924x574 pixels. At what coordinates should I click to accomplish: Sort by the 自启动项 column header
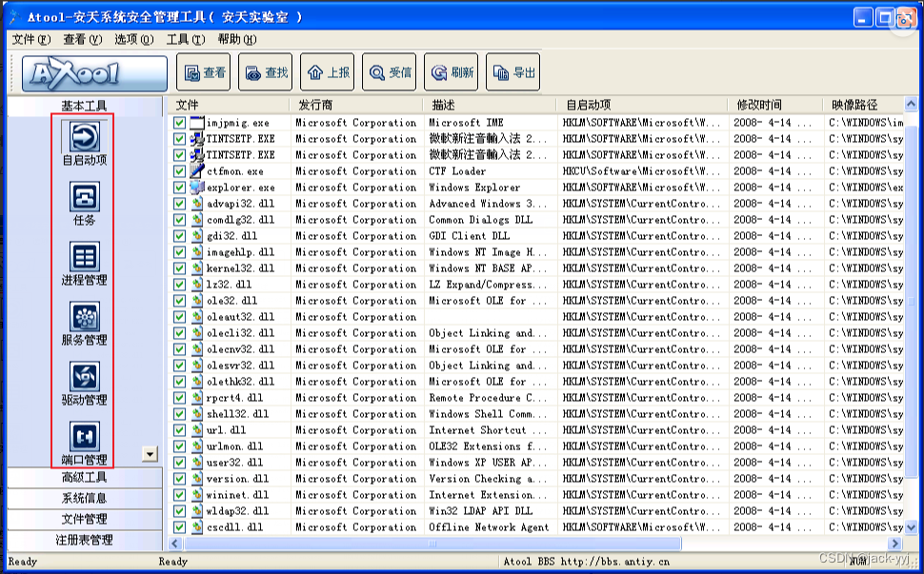(642, 105)
